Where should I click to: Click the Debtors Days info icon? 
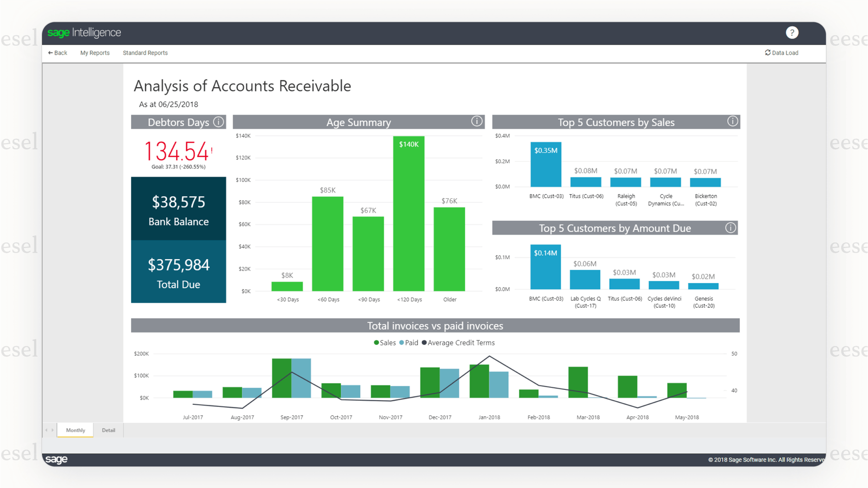point(219,122)
